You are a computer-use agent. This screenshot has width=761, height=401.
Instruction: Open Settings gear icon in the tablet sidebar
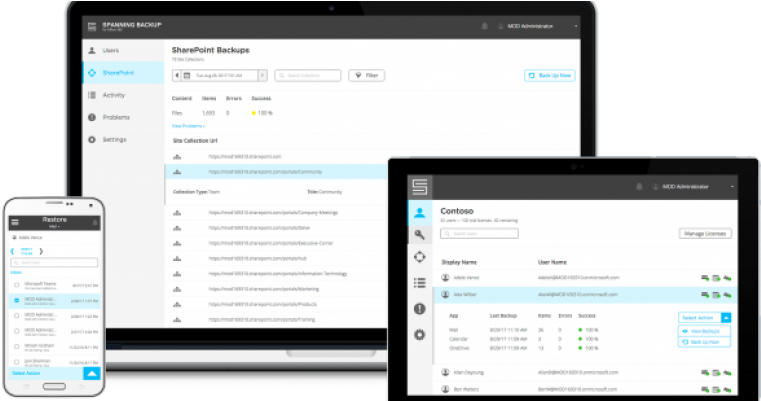(x=420, y=334)
